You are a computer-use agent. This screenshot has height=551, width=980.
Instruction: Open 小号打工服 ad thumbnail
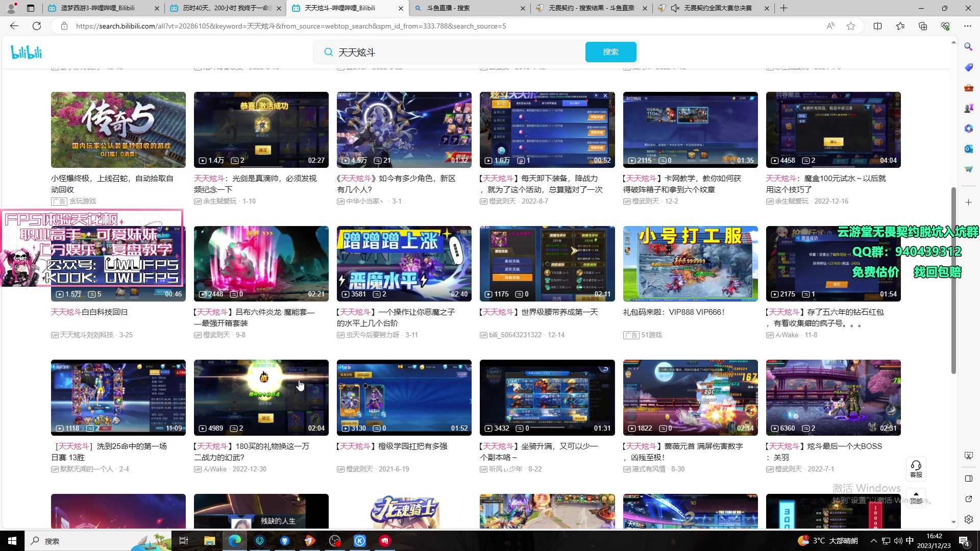pyautogui.click(x=690, y=264)
